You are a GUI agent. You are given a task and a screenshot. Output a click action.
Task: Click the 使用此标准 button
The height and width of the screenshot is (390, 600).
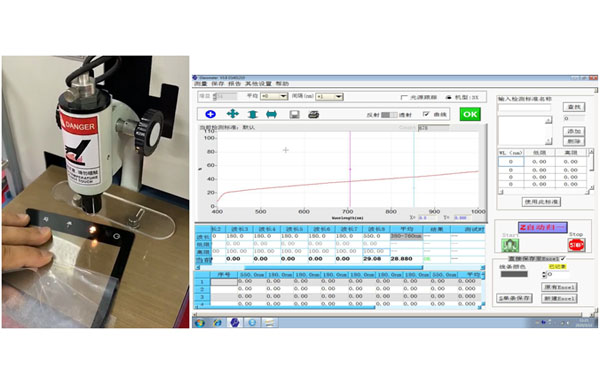pos(541,202)
